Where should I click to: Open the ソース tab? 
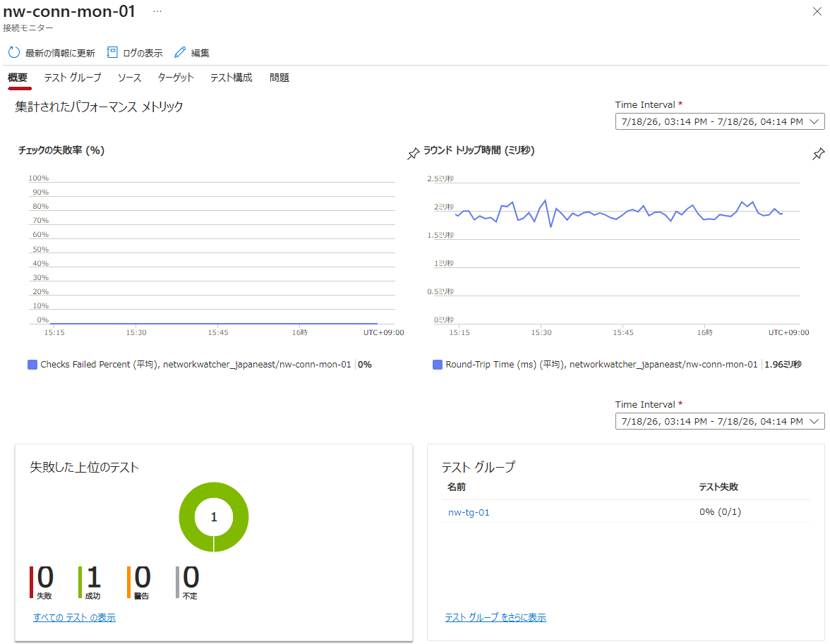tap(130, 78)
